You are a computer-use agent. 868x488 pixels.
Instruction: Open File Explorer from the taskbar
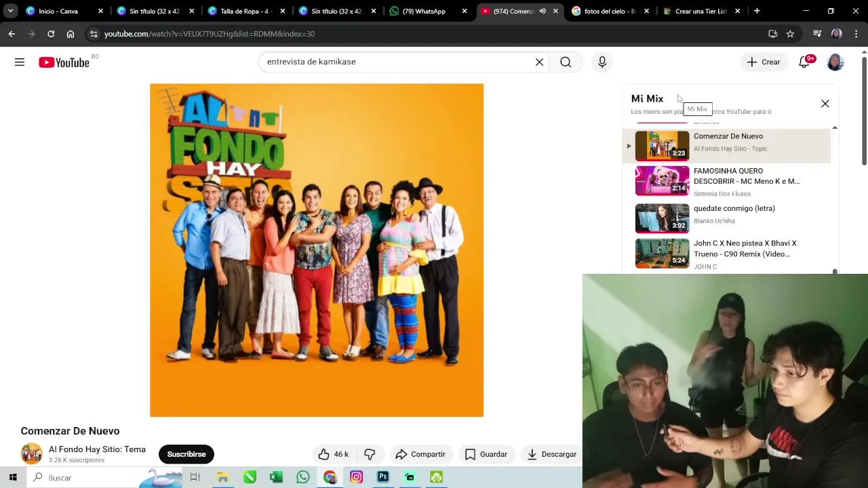pos(222,477)
